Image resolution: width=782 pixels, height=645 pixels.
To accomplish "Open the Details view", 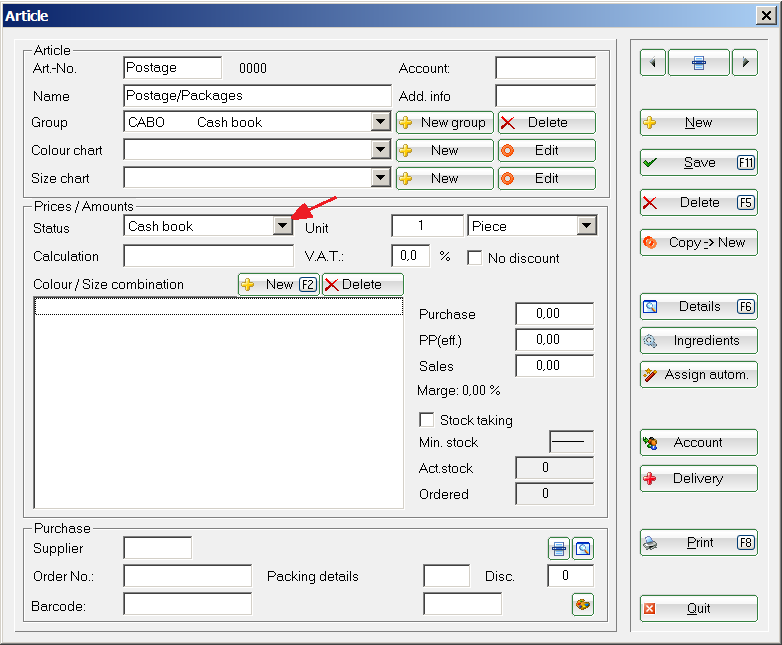I will click(698, 306).
